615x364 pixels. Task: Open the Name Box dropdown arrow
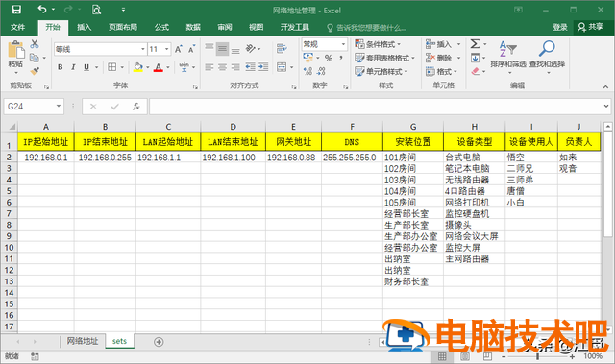[x=59, y=107]
